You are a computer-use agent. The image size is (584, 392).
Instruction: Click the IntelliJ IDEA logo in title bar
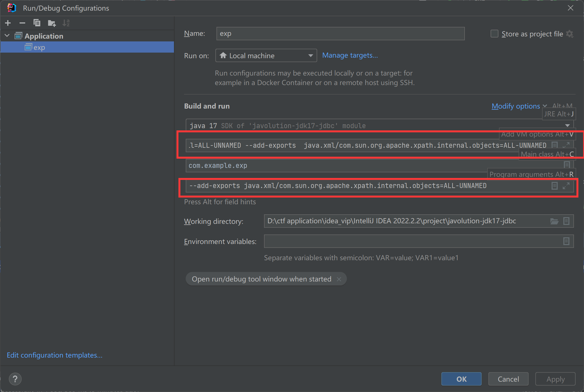12,8
